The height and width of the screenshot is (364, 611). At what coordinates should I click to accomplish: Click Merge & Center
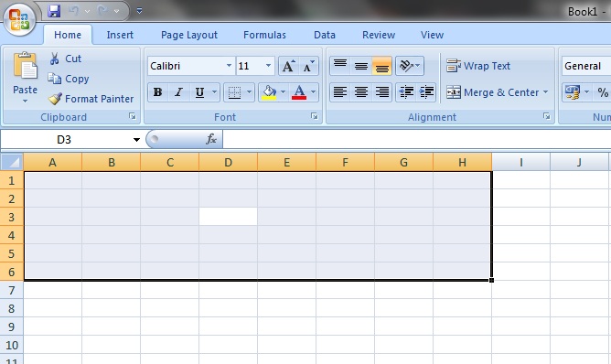492,92
